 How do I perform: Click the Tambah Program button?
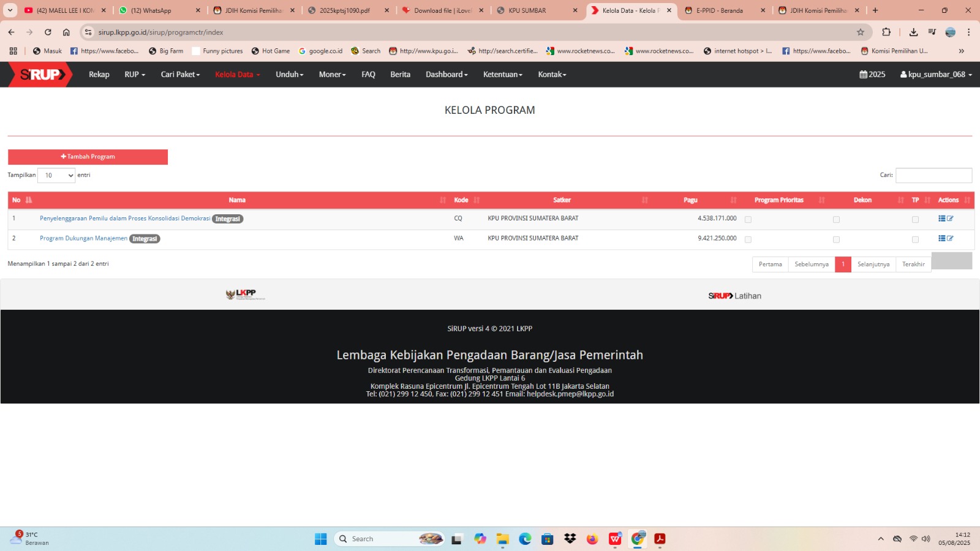point(88,157)
